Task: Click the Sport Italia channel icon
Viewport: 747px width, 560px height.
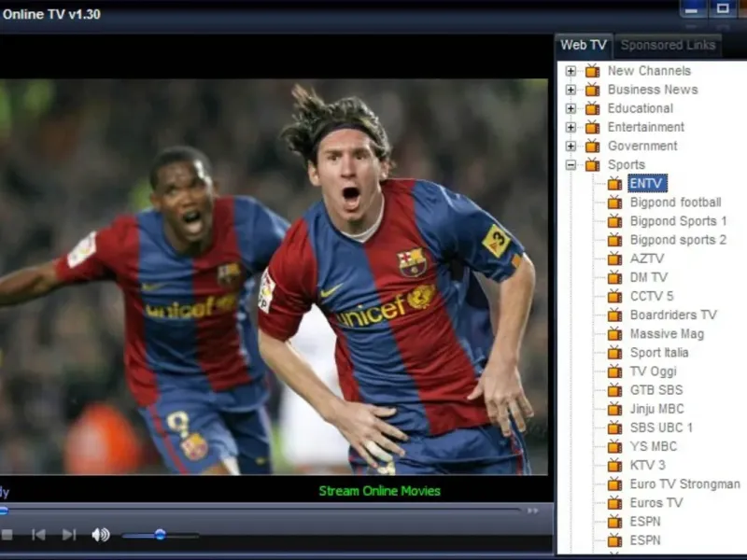Action: click(614, 352)
